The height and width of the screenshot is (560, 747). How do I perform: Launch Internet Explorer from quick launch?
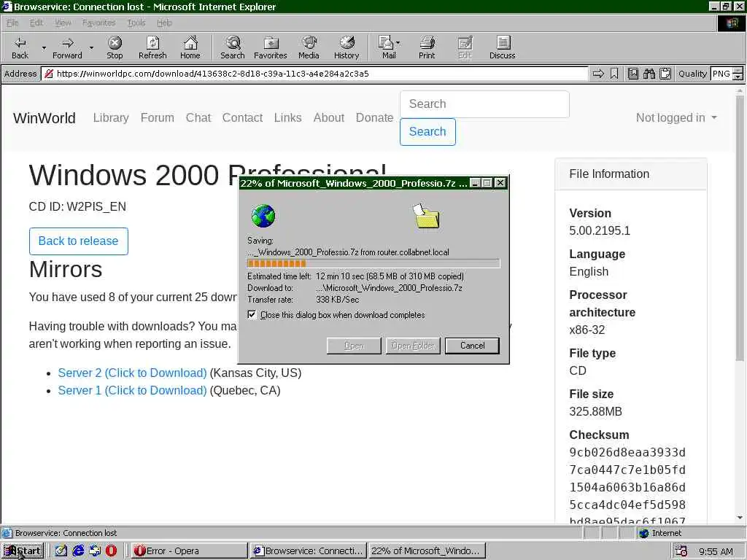(78, 551)
